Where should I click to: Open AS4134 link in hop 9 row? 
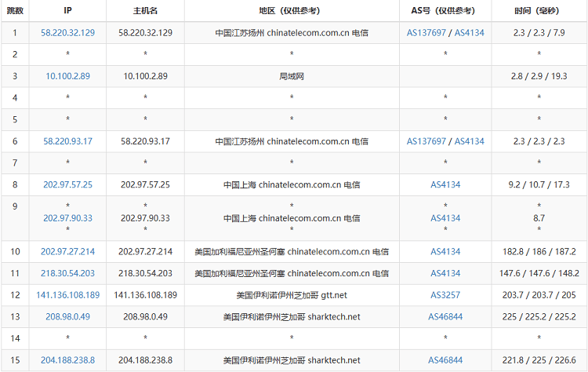click(445, 218)
